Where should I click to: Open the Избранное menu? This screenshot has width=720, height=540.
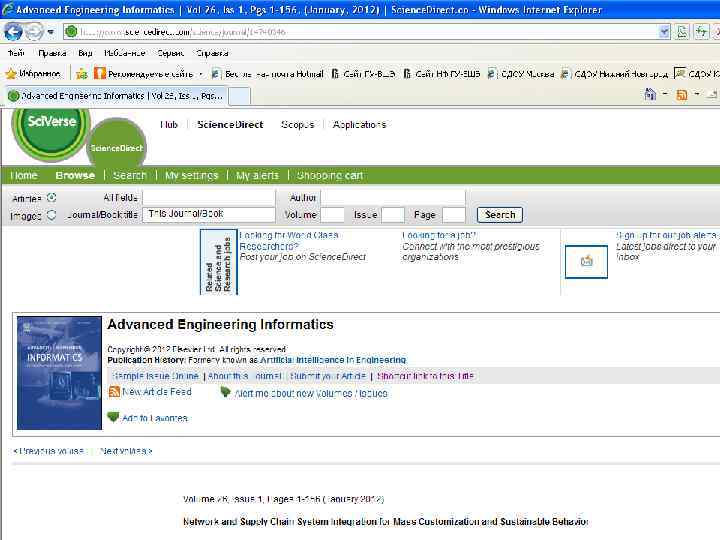click(x=124, y=53)
